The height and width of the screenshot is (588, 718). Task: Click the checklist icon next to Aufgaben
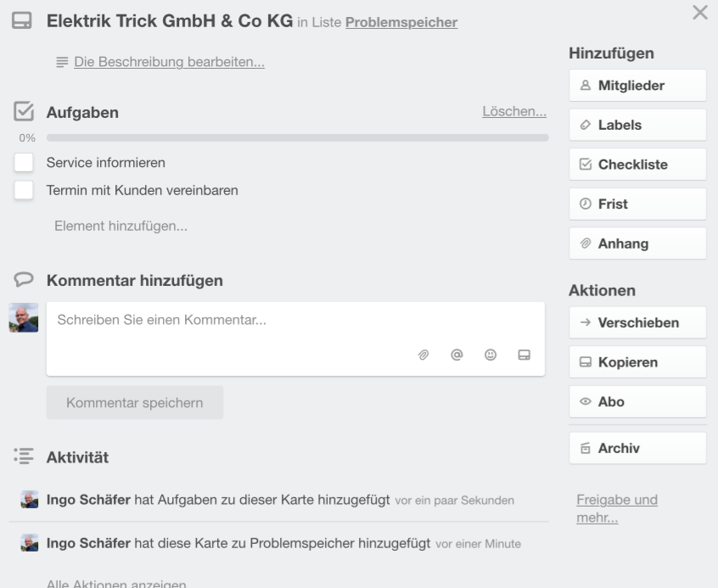[x=24, y=111]
